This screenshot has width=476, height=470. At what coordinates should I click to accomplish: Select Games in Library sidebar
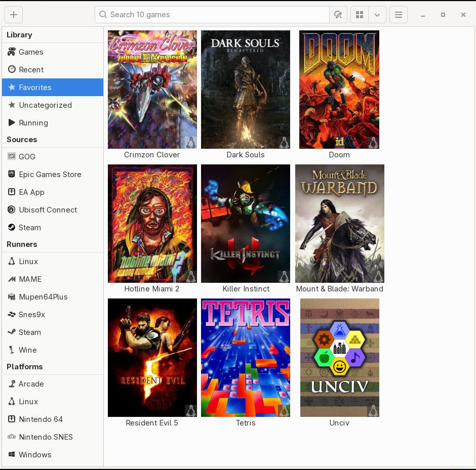[53, 52]
